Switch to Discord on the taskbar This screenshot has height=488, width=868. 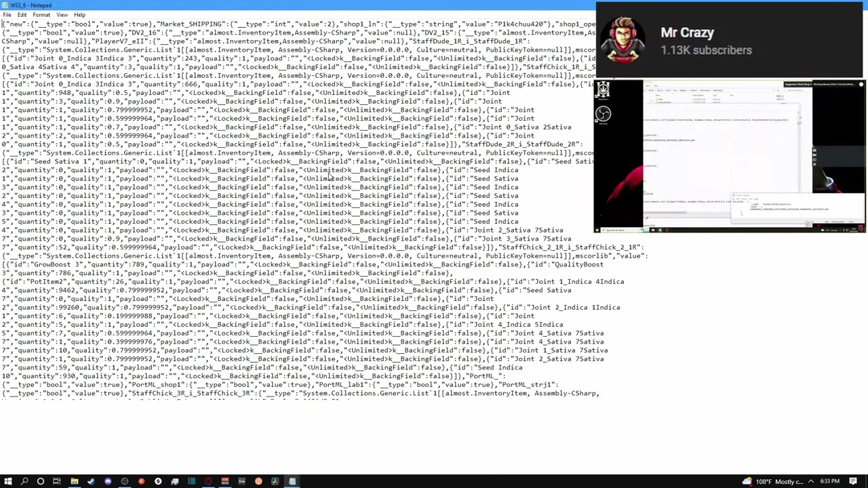coord(108,481)
